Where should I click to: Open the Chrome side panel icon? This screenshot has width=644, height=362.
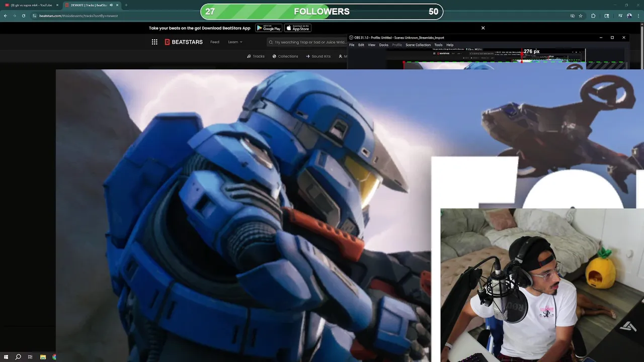[x=607, y=16]
